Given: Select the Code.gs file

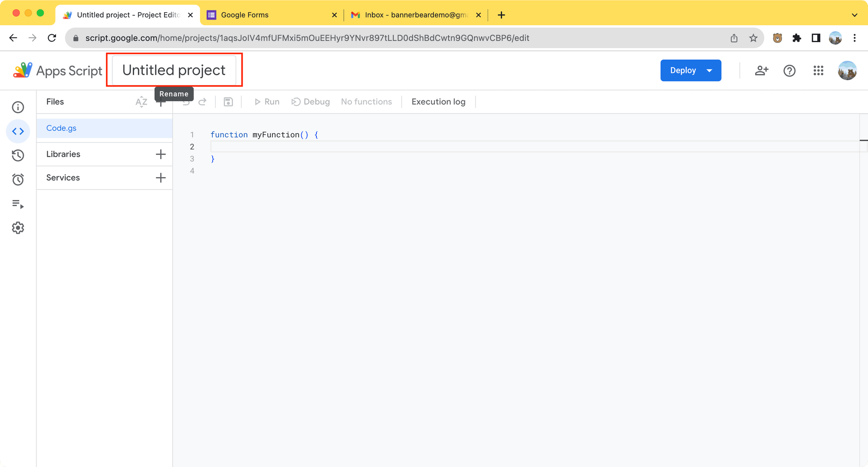Looking at the screenshot, I should click(61, 128).
